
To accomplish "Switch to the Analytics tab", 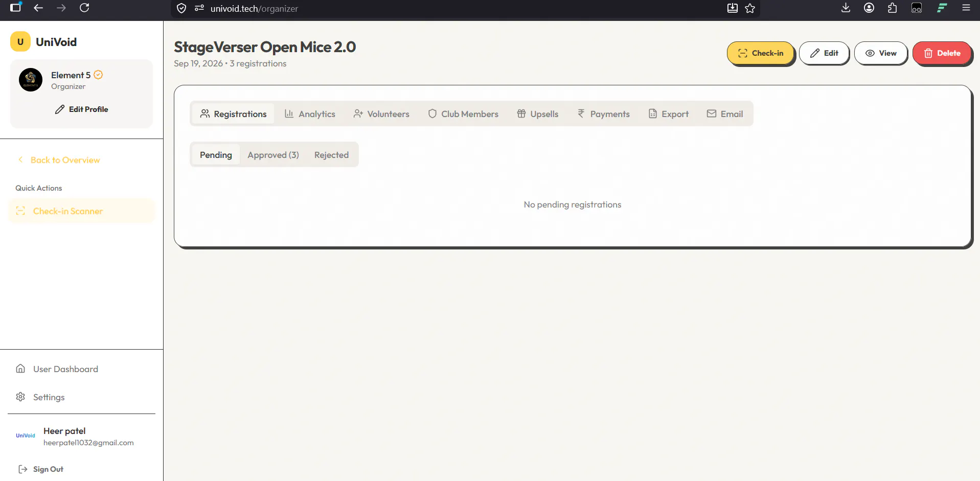I will tap(310, 114).
